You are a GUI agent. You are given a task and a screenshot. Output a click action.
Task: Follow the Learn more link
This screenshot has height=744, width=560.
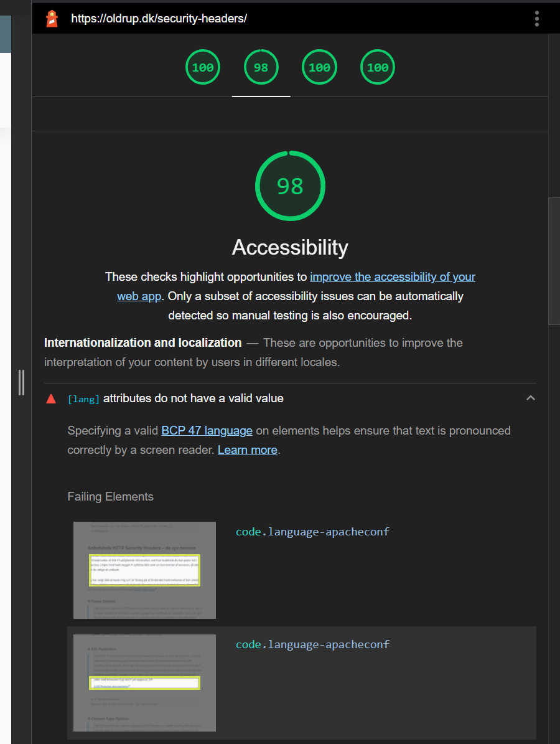(248, 450)
